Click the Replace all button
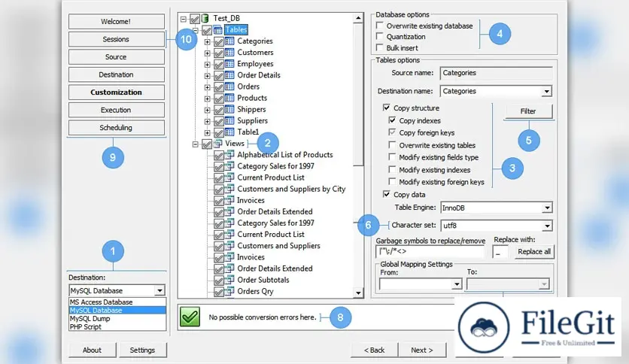 (534, 252)
